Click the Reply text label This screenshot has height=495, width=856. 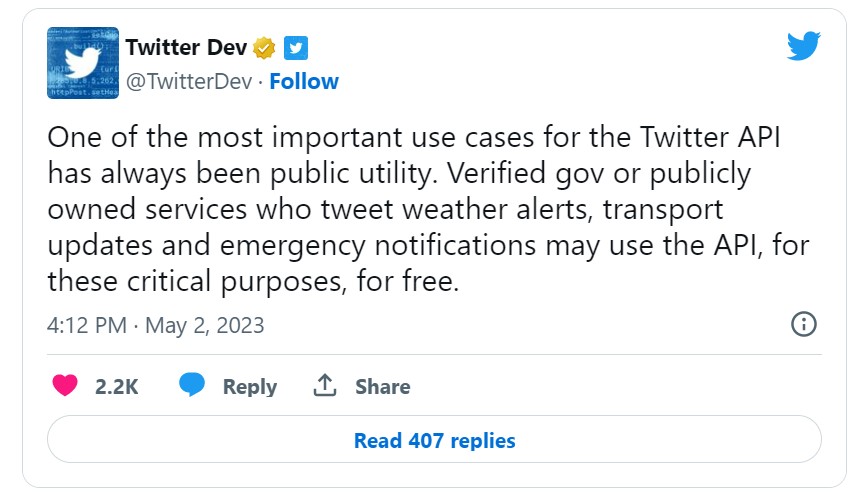click(250, 387)
